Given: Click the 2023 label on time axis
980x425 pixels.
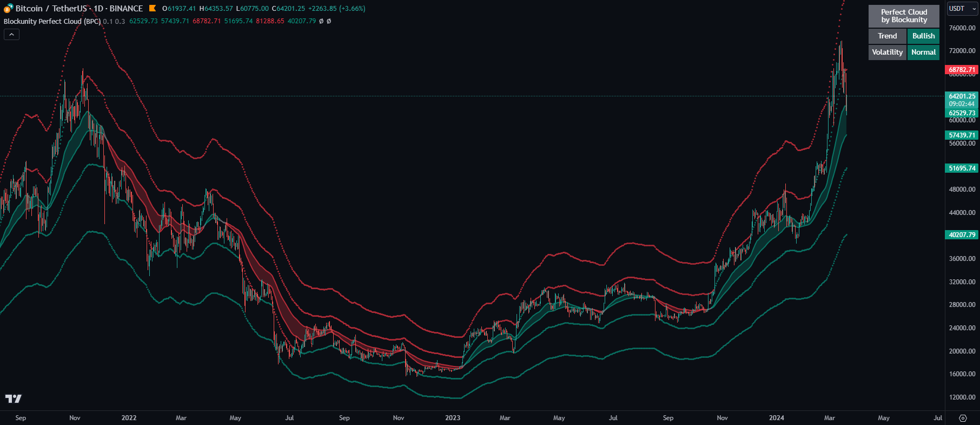Looking at the screenshot, I should point(452,418).
